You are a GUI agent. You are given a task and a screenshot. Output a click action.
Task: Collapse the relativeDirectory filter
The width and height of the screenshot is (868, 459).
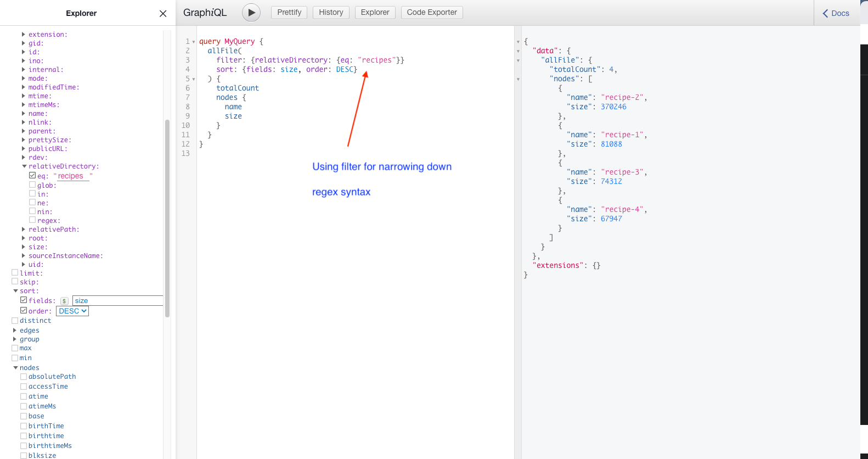[24, 166]
